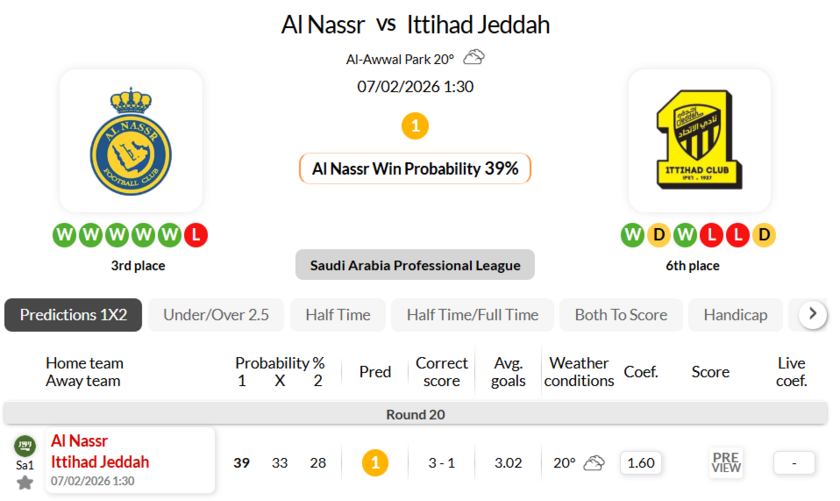Click the cloud icon in Weather conditions column
The image size is (840, 501).
pos(594,463)
